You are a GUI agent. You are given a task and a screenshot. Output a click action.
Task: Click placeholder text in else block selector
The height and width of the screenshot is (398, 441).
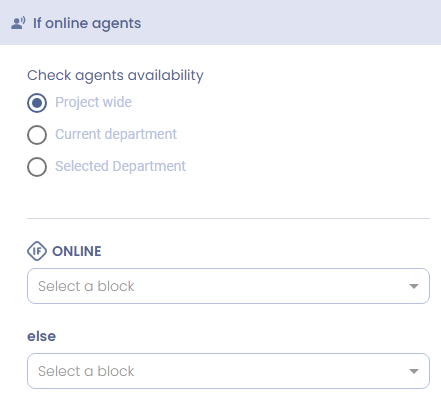[86, 371]
